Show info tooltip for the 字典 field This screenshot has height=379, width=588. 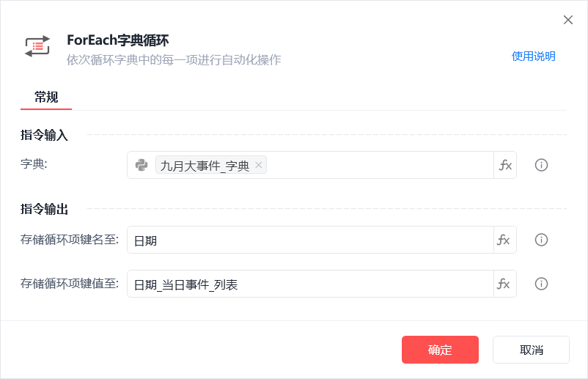541,165
